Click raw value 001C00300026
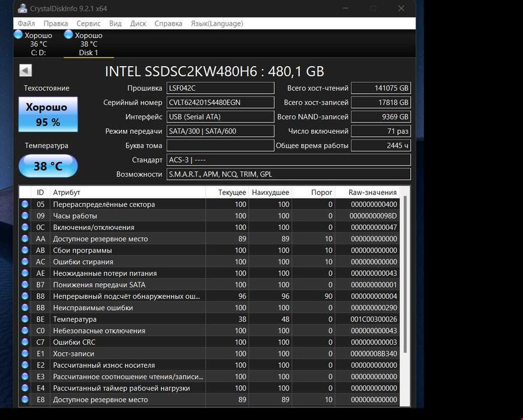 373,319
